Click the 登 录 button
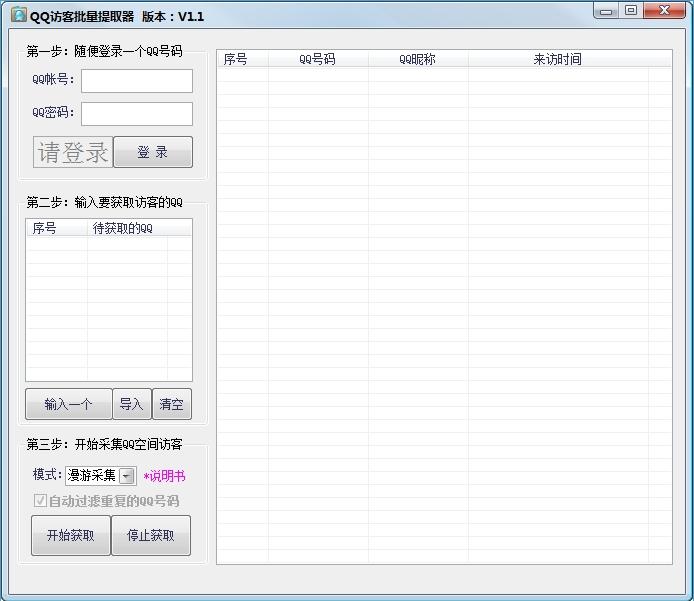Image resolution: width=694 pixels, height=601 pixels. 153,152
